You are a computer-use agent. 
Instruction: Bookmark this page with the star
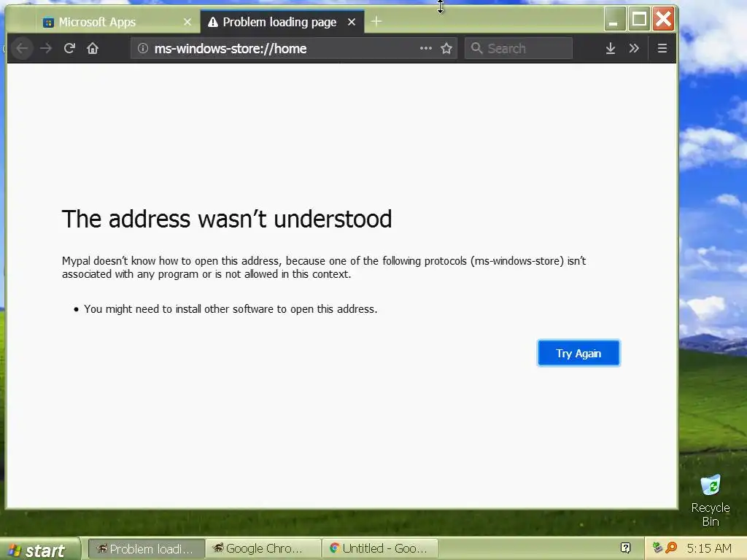(446, 48)
